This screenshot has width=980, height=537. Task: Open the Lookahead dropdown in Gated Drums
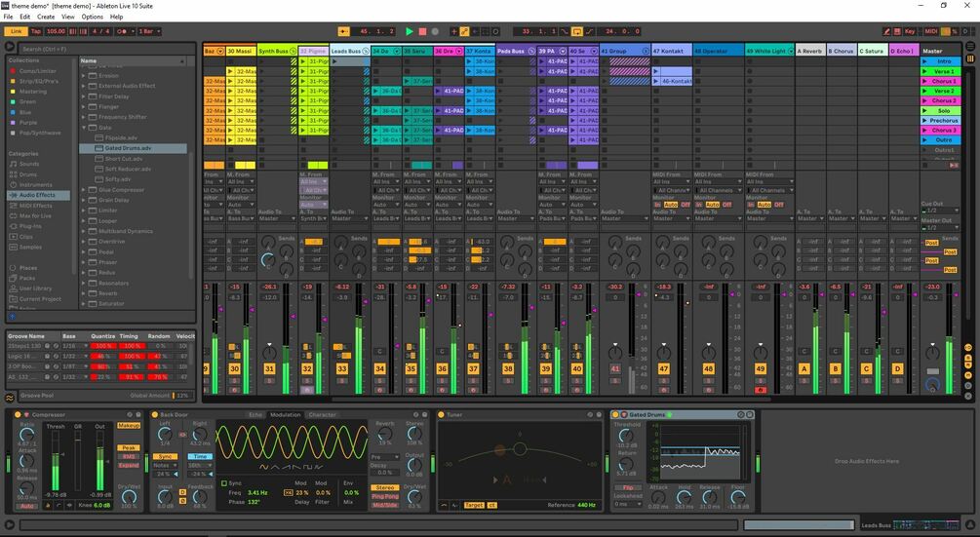coord(628,504)
